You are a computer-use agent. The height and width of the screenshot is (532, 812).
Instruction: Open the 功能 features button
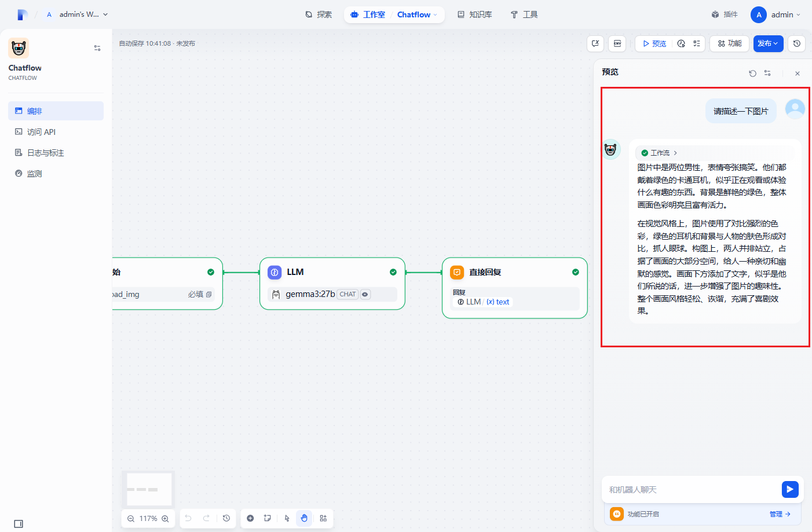730,43
